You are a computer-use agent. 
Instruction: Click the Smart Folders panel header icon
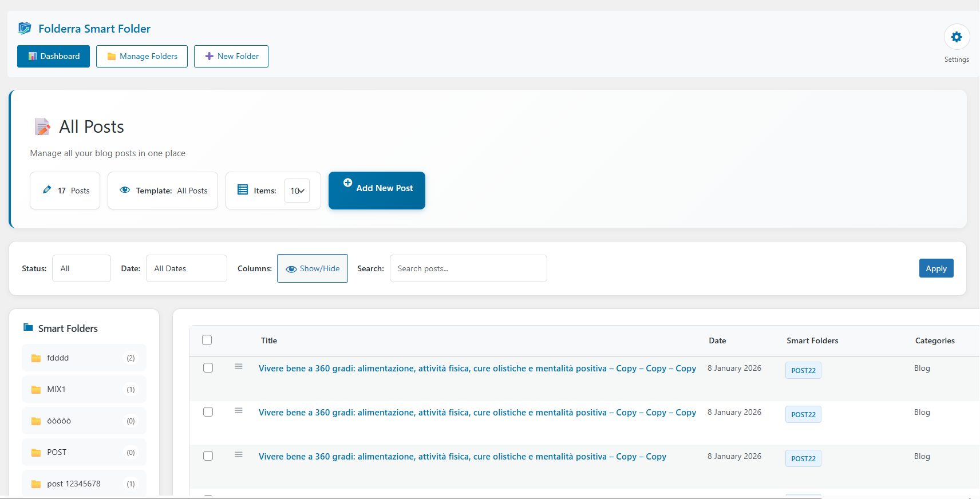tap(28, 327)
